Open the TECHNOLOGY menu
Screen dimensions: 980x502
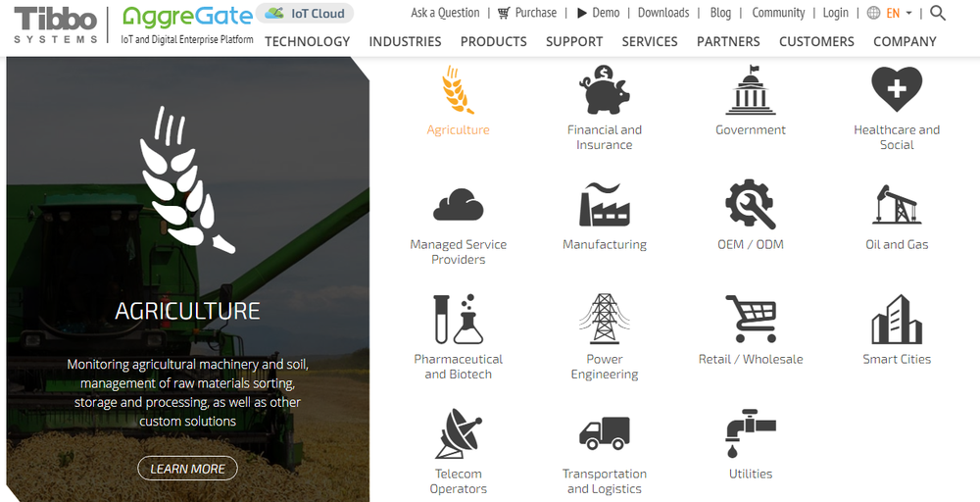[307, 41]
